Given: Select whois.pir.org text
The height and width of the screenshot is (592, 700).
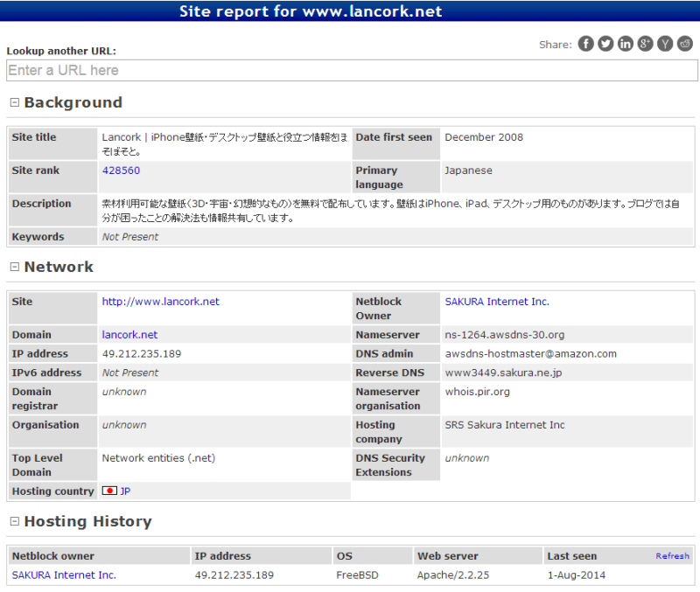Looking at the screenshot, I should (477, 392).
